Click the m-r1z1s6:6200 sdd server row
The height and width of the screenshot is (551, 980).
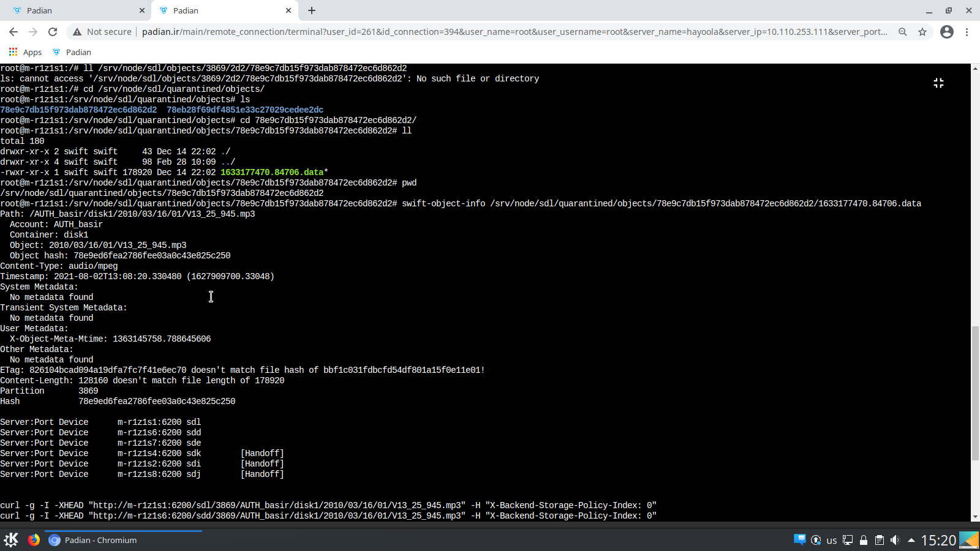coord(100,432)
